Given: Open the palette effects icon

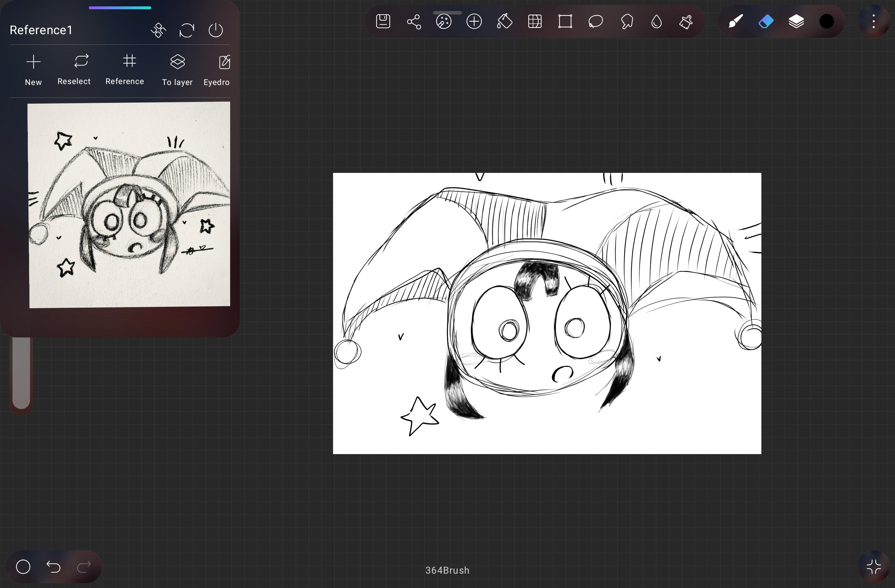Looking at the screenshot, I should coord(444,21).
